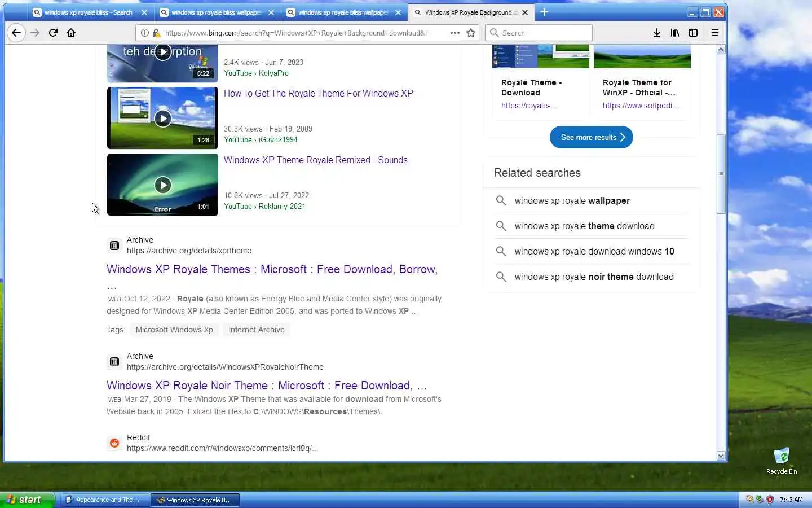Click the Royale Theme Download card thumbnail
Image resolution: width=812 pixels, height=508 pixels.
(541, 56)
